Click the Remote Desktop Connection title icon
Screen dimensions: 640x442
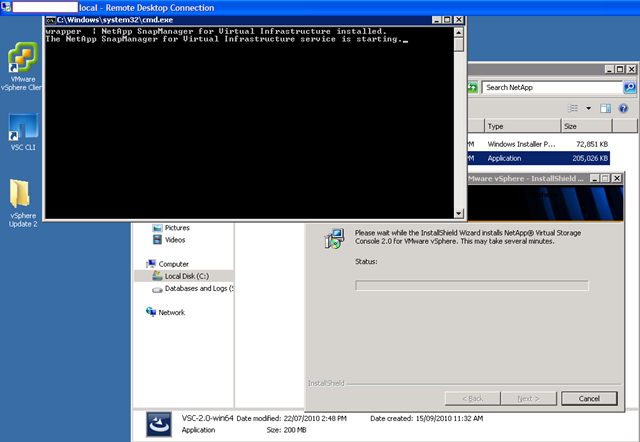[6, 7]
